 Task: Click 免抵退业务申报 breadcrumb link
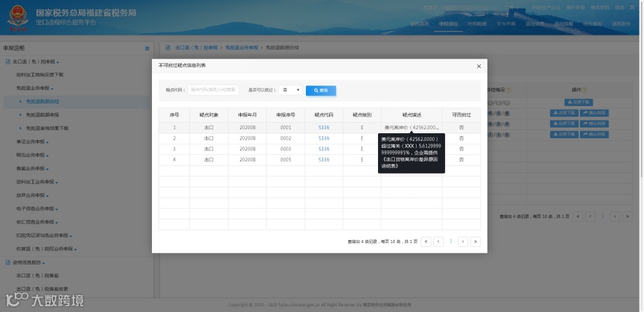[x=241, y=48]
